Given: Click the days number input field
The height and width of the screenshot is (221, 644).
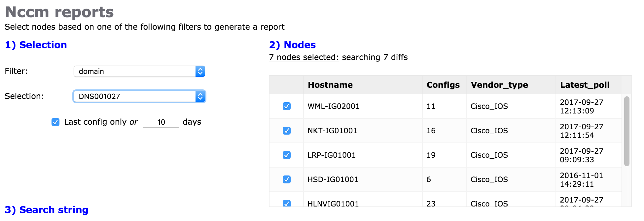Looking at the screenshot, I should (x=161, y=122).
